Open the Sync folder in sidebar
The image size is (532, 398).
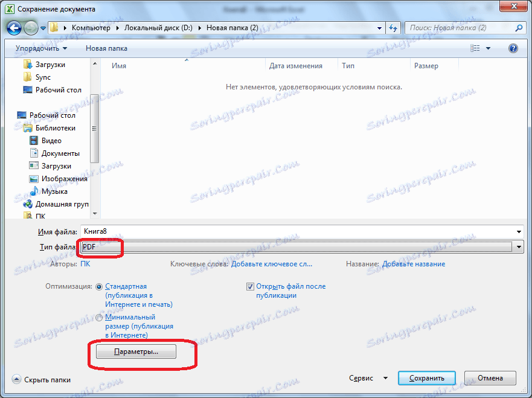pyautogui.click(x=37, y=77)
